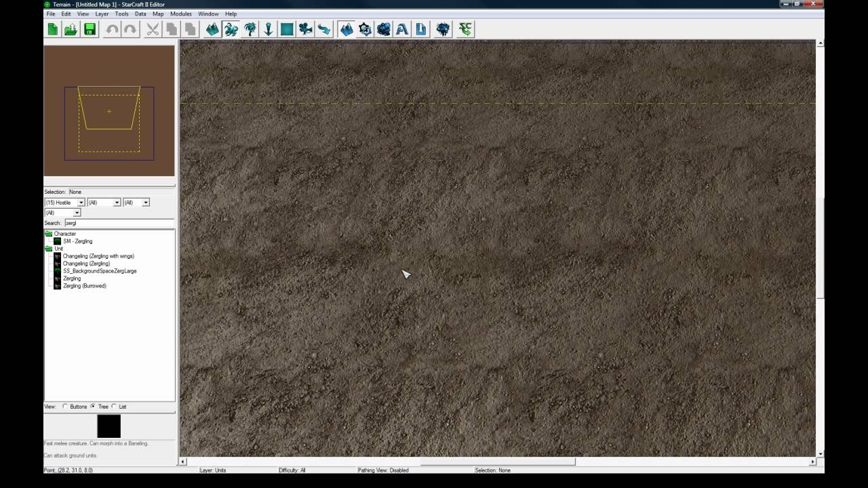This screenshot has width=868, height=488.
Task: Open the Terrain module icon
Action: 347,29
